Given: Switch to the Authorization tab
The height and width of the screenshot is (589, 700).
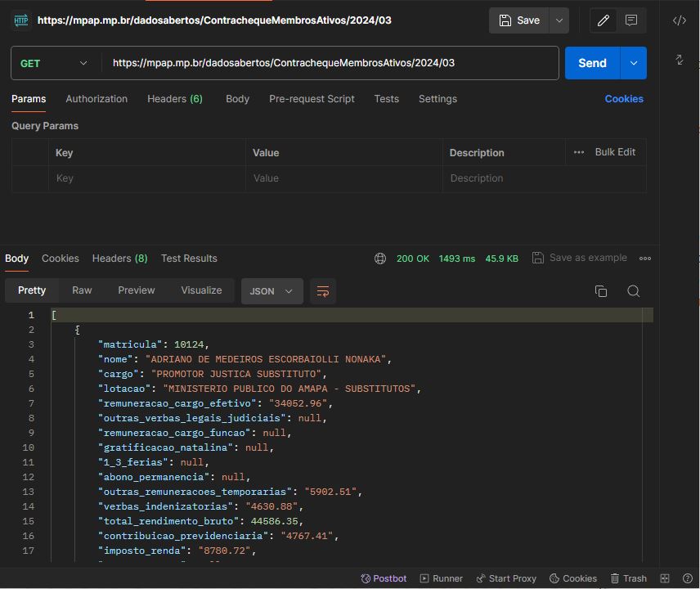Looking at the screenshot, I should tap(96, 99).
